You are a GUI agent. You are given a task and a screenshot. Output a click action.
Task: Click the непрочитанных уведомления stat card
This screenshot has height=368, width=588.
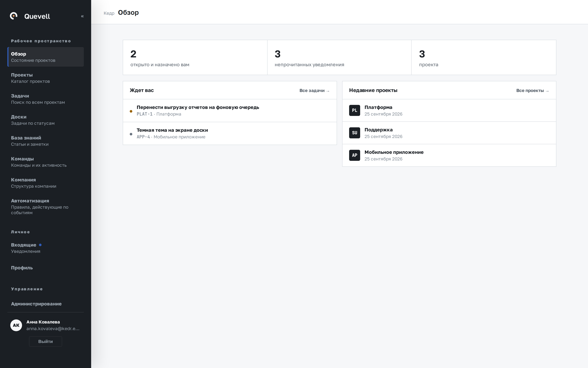pyautogui.click(x=339, y=57)
